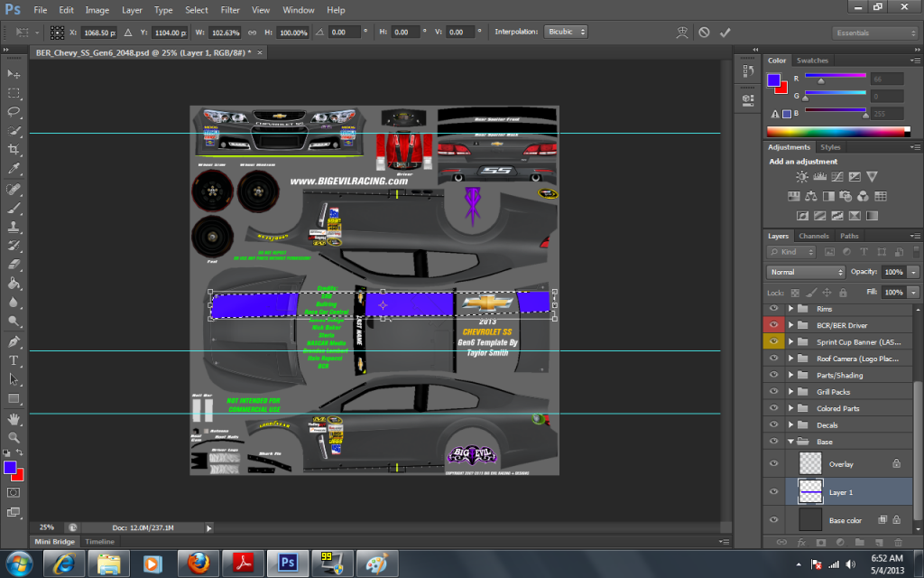
Task: Add a Brightness/Contrast adjustment
Action: pyautogui.click(x=802, y=176)
